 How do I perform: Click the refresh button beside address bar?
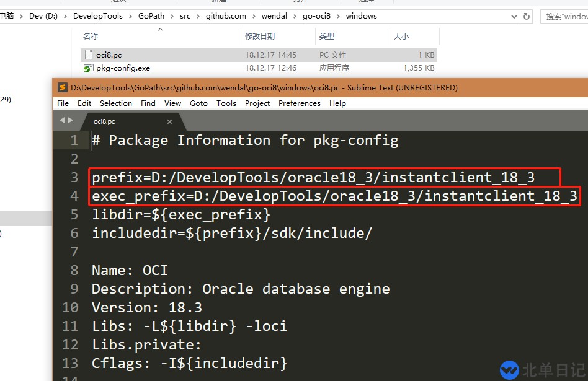pyautogui.click(x=527, y=16)
